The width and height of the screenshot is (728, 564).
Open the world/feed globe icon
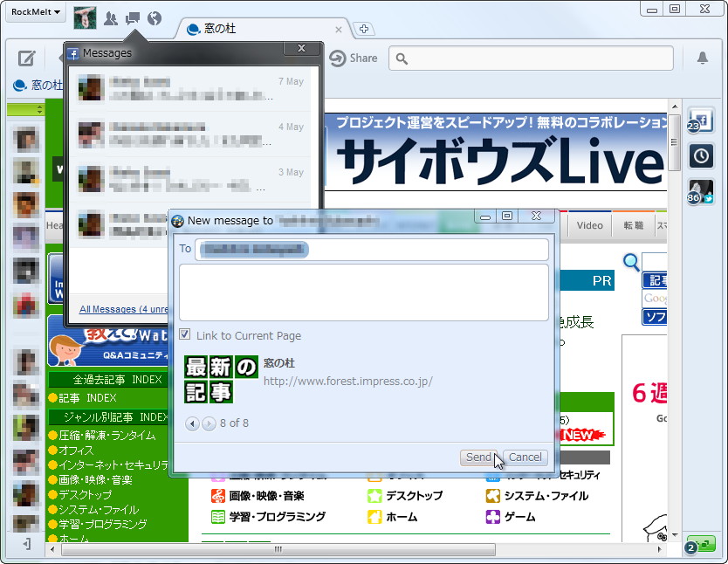pyautogui.click(x=154, y=17)
